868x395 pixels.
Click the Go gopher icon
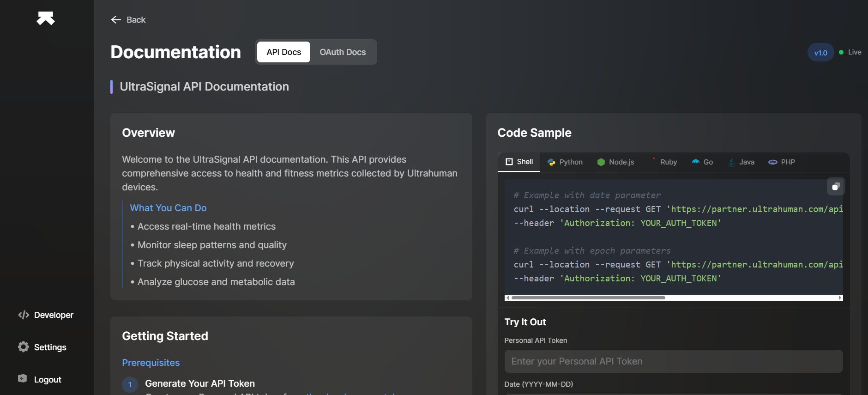point(696,162)
